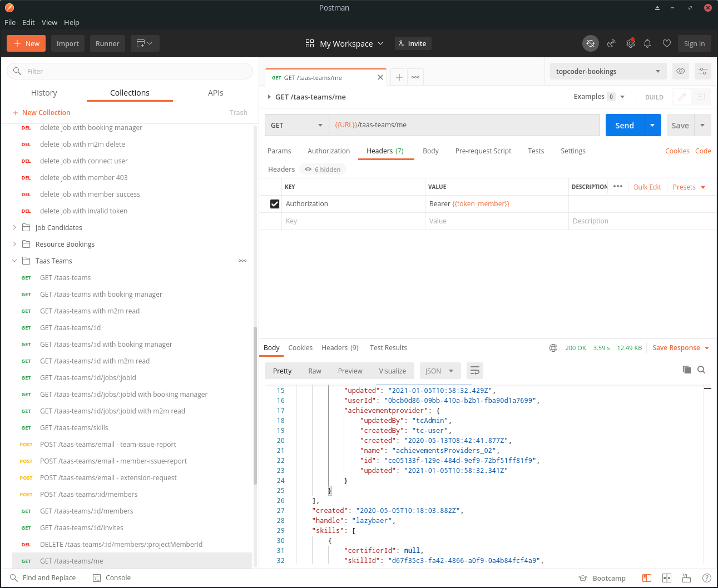Click the heart icon in header

(x=667, y=43)
